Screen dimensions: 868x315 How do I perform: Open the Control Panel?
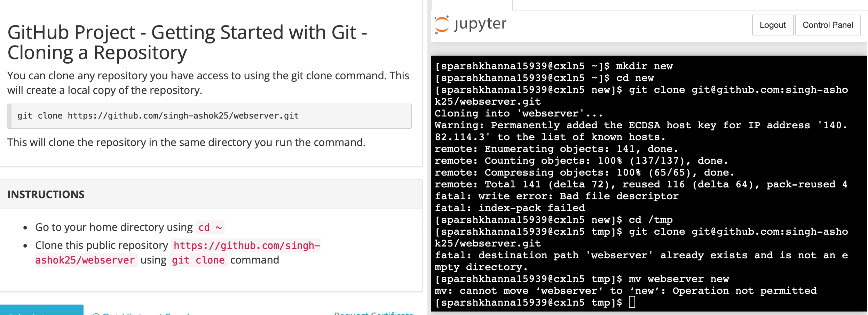click(x=827, y=25)
